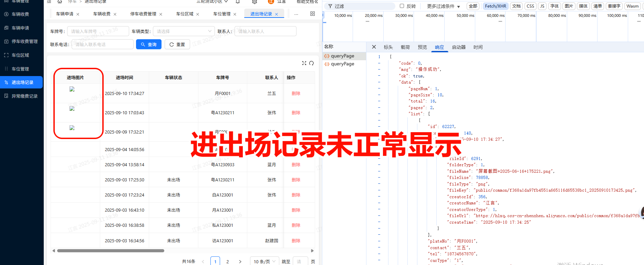Close the 车辆收费 tab with its x
The image size is (644, 265).
click(x=115, y=14)
